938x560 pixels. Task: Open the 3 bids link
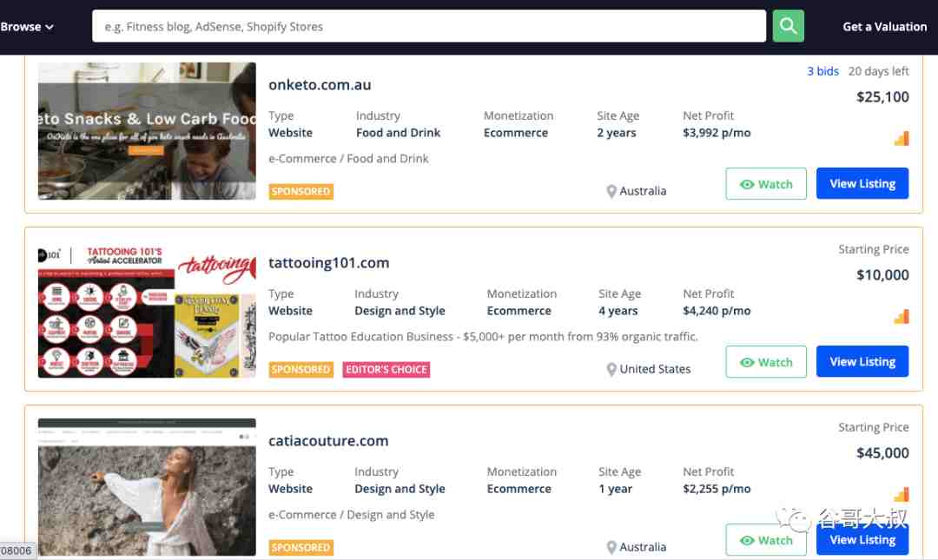tap(822, 71)
